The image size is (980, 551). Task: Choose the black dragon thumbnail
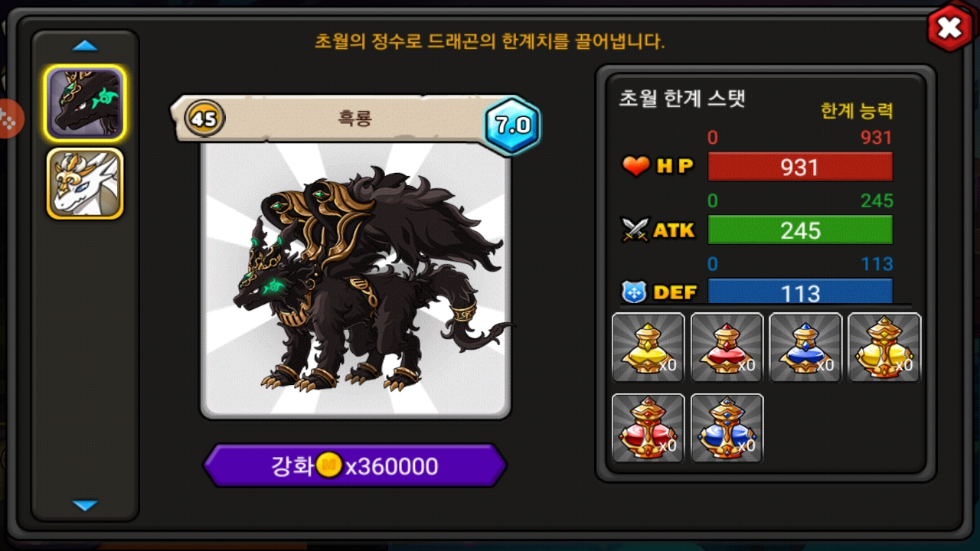coord(85,103)
